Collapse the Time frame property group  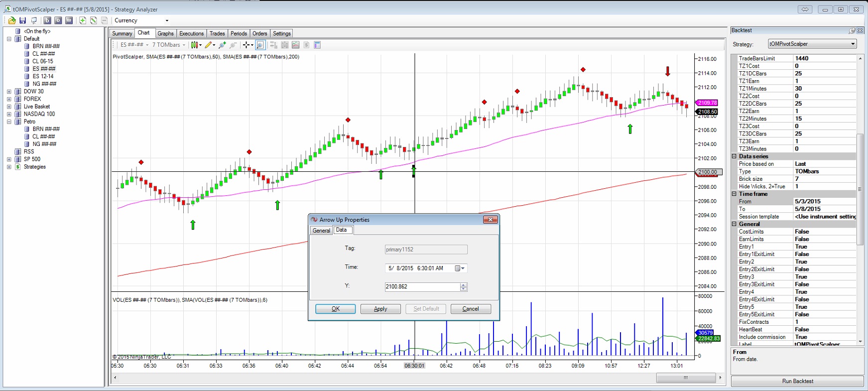point(734,194)
